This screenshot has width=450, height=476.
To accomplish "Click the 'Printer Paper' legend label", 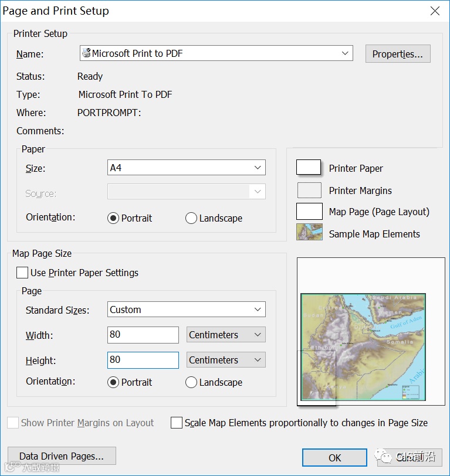I will 356,168.
